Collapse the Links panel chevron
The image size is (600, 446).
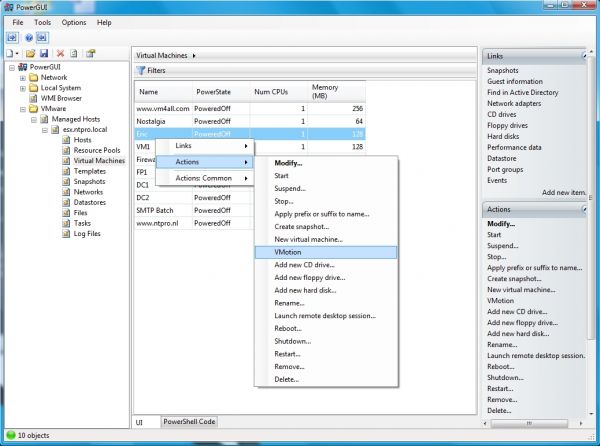pos(584,56)
